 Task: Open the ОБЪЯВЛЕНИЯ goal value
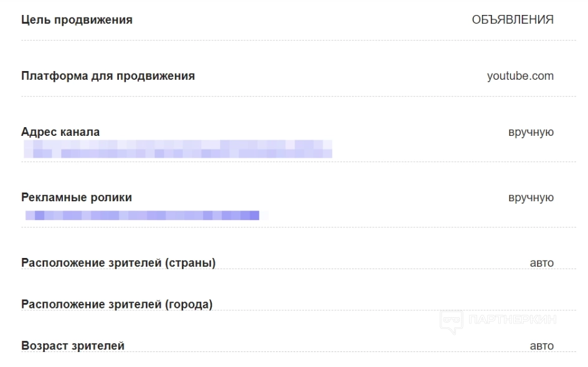pyautogui.click(x=513, y=20)
